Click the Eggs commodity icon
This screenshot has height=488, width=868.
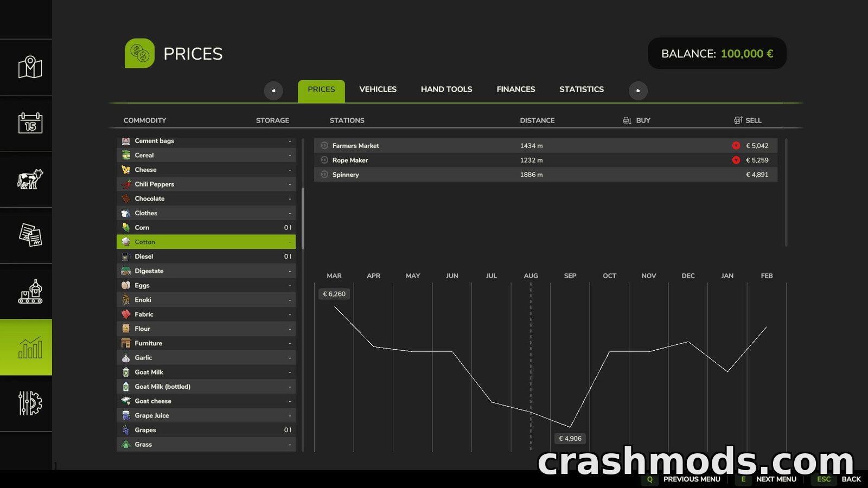126,285
